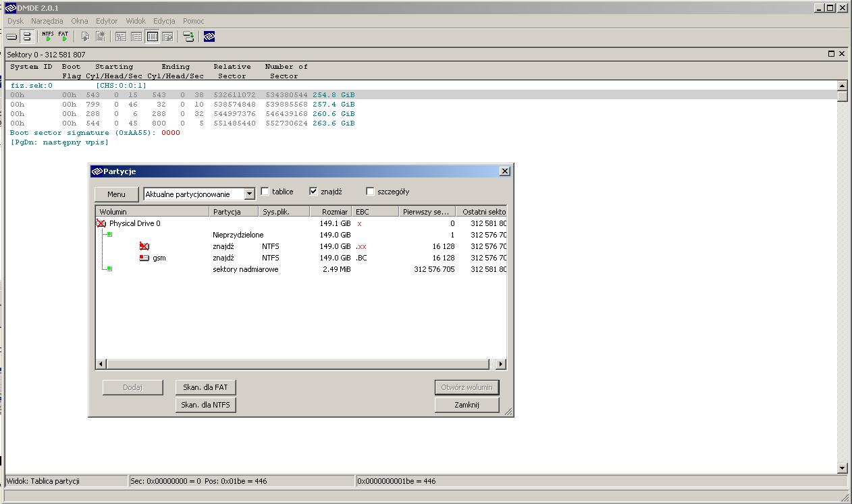Screen dimensions: 852x504
Task: Open the Pomoc menu
Action: coord(194,21)
